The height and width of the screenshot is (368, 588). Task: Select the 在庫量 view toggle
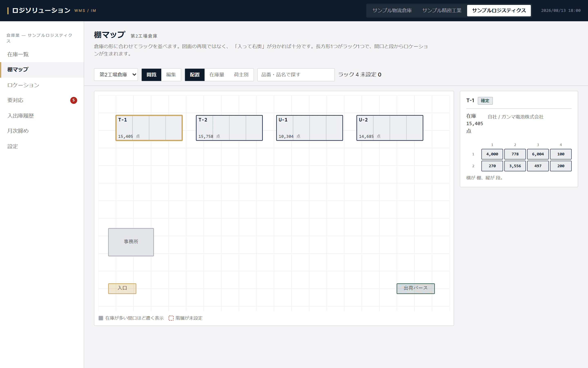pos(217,75)
